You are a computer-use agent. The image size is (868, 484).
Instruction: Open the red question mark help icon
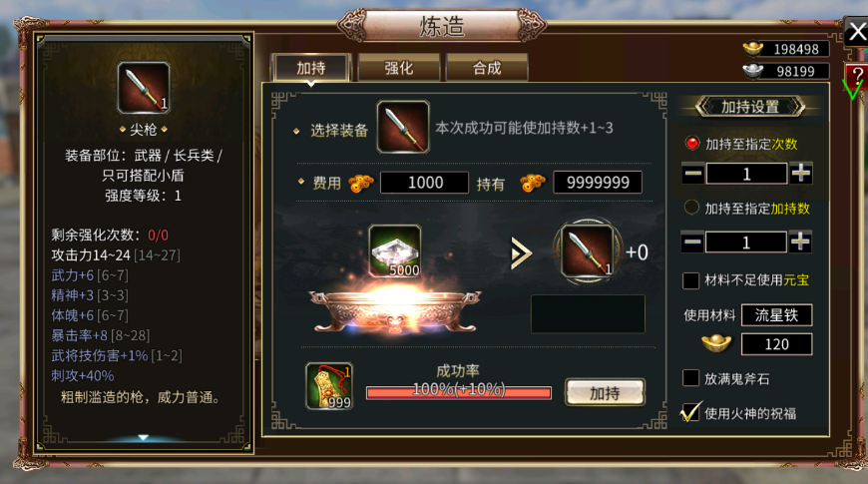click(857, 76)
